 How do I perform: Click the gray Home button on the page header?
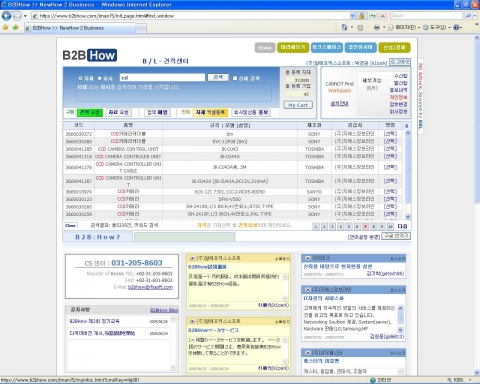point(265,48)
